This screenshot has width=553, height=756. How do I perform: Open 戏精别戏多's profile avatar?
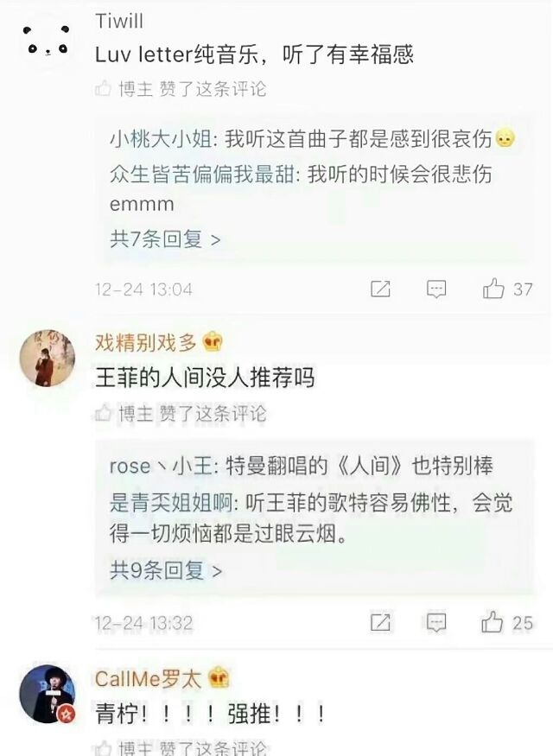click(x=47, y=359)
